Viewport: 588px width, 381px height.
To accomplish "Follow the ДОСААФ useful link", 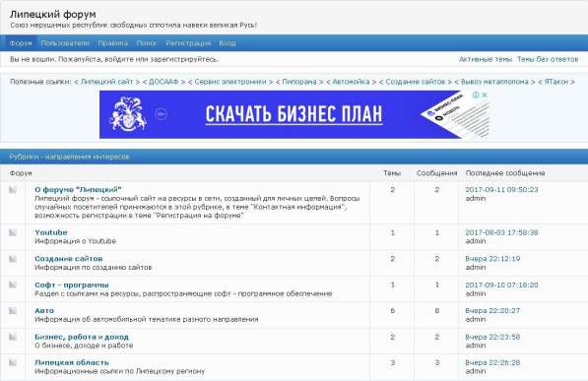I will [x=163, y=82].
